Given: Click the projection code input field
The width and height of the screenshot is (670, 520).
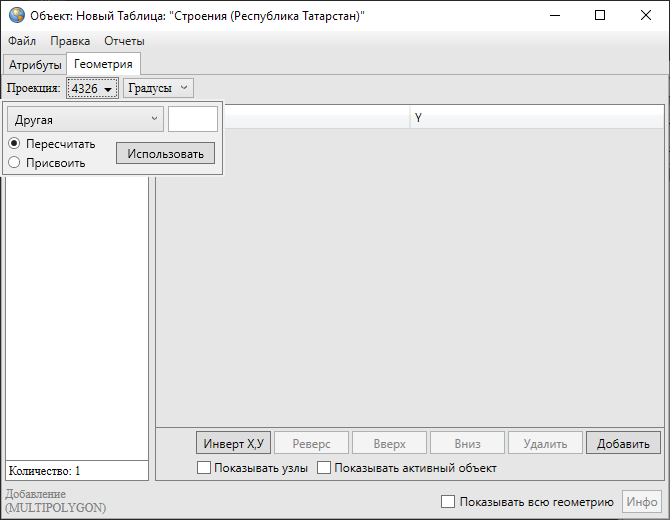Looking at the screenshot, I should 192,120.
